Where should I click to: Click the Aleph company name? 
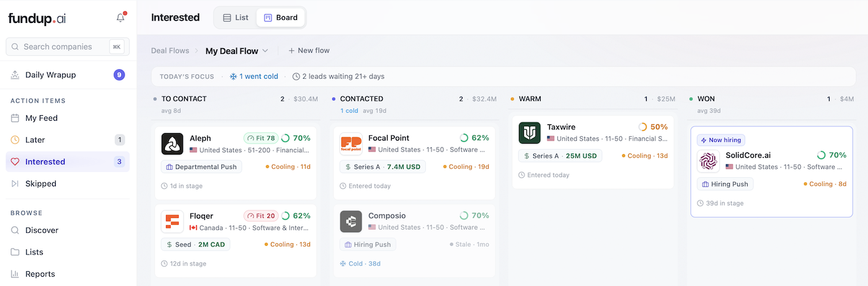pos(200,138)
